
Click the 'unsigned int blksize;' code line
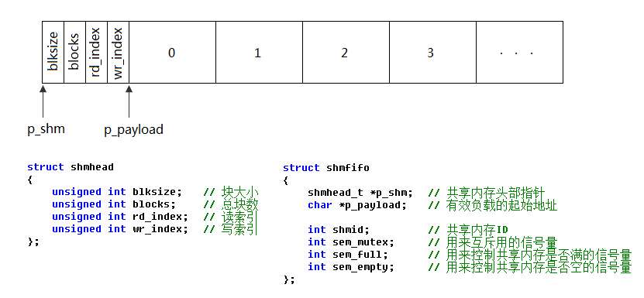pos(117,192)
